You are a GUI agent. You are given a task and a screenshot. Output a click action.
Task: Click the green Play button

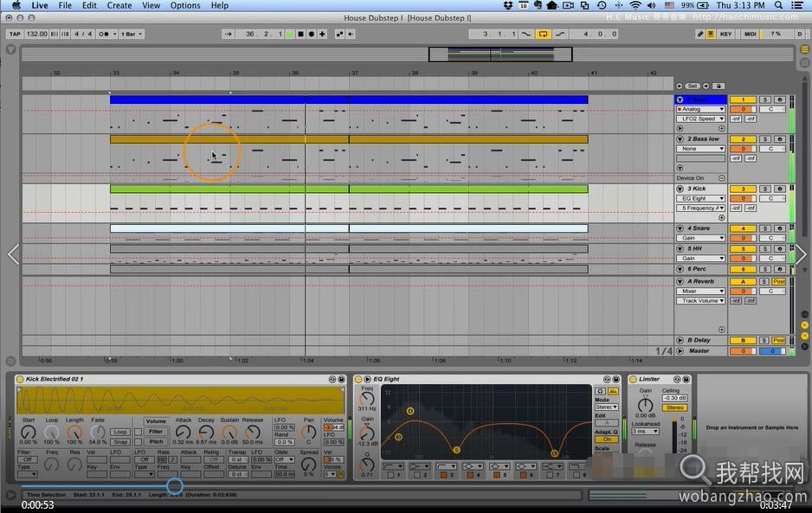coord(290,34)
